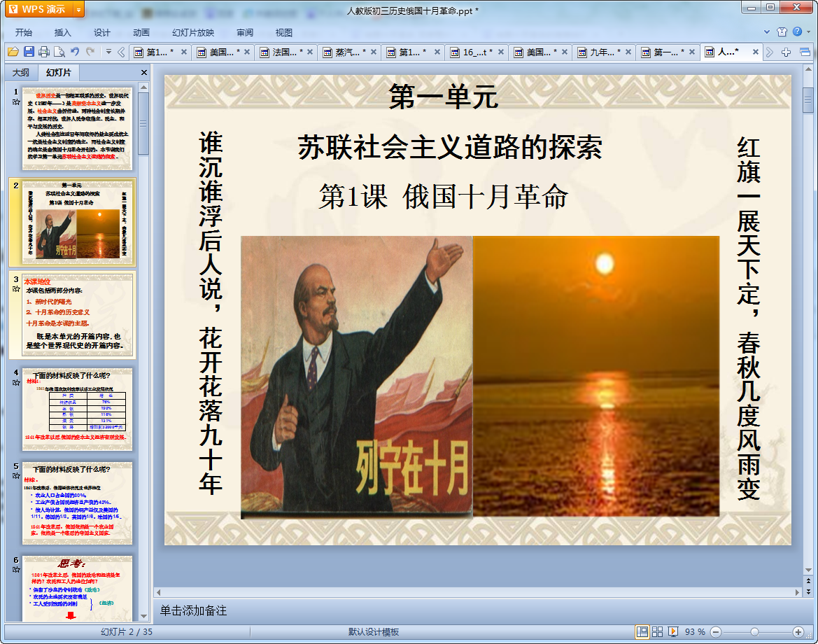Open print preview from the toolbar
The image size is (818, 644).
(59, 52)
